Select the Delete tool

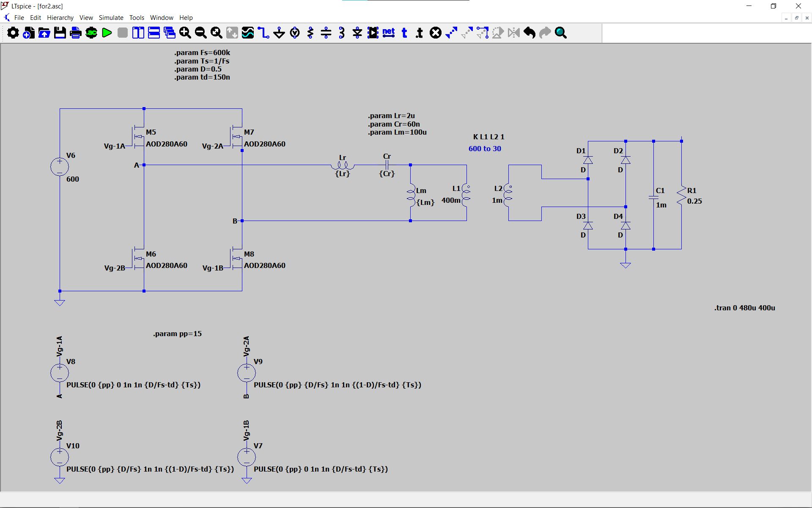click(x=436, y=33)
